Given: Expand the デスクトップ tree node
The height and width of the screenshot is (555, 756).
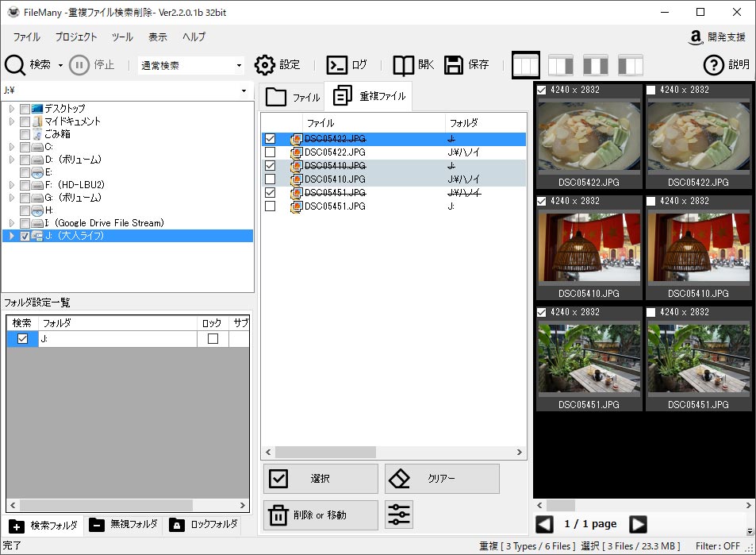Looking at the screenshot, I should pos(12,109).
